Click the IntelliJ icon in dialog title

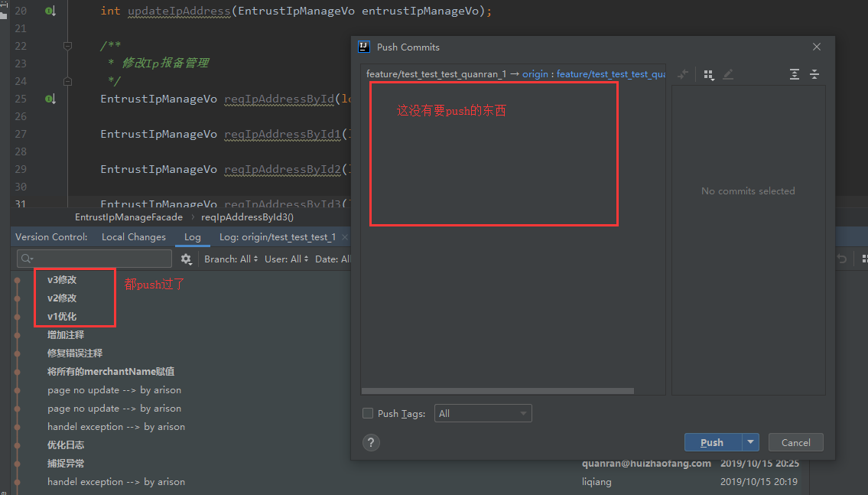(x=364, y=47)
